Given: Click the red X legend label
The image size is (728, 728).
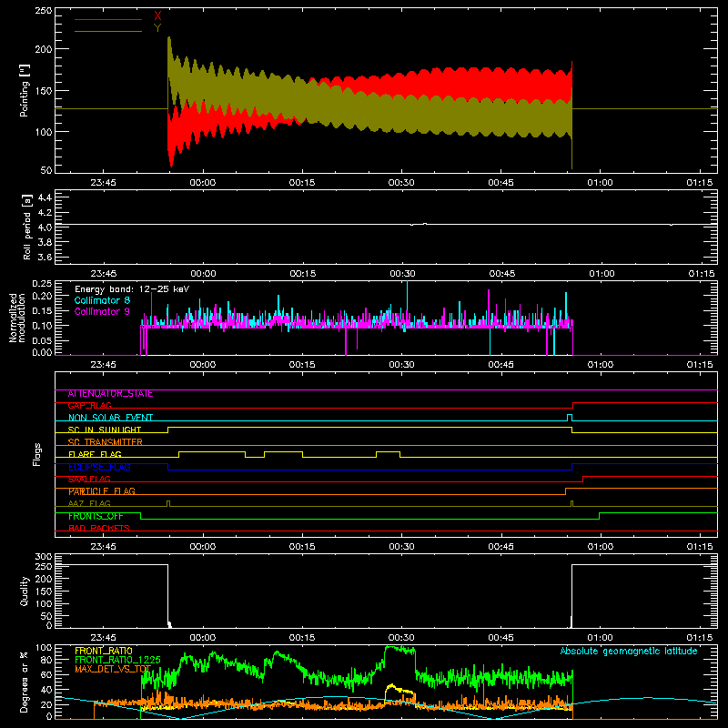Looking at the screenshot, I should (157, 16).
